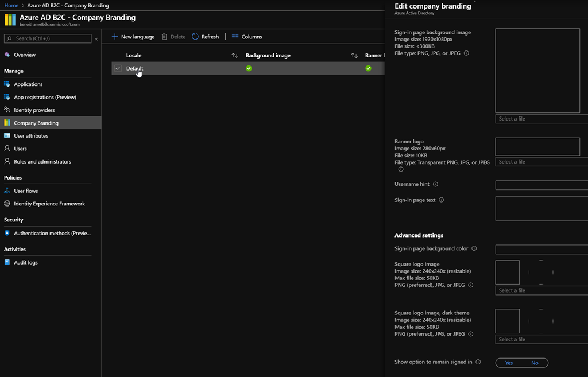Click the search magnifier icon
588x377 pixels.
pyautogui.click(x=9, y=38)
